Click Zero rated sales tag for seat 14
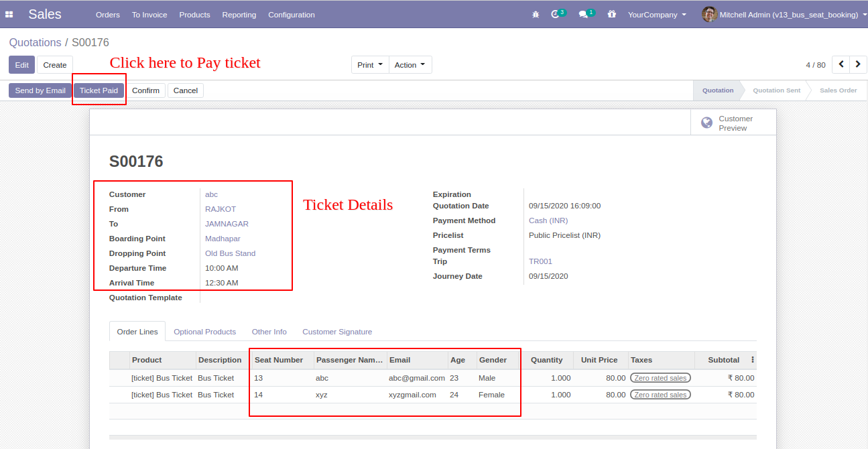 (660, 395)
